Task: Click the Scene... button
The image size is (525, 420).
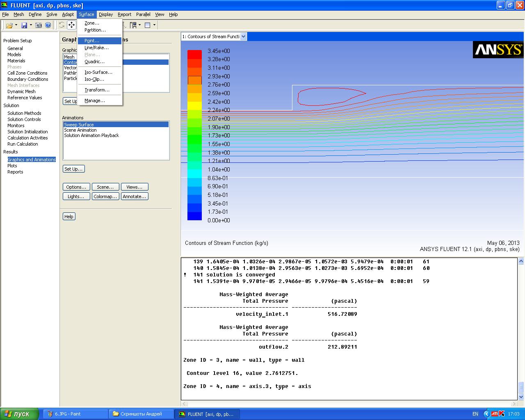Action: point(105,187)
